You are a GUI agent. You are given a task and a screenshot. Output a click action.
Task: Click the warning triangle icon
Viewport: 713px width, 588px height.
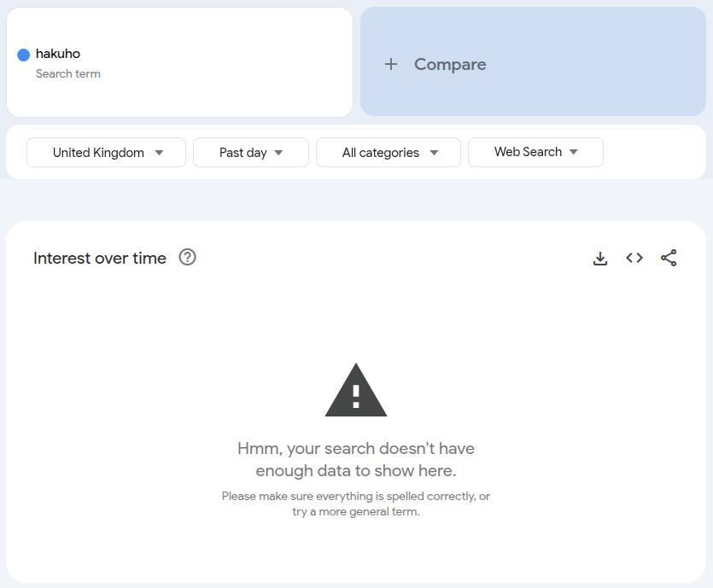356,390
